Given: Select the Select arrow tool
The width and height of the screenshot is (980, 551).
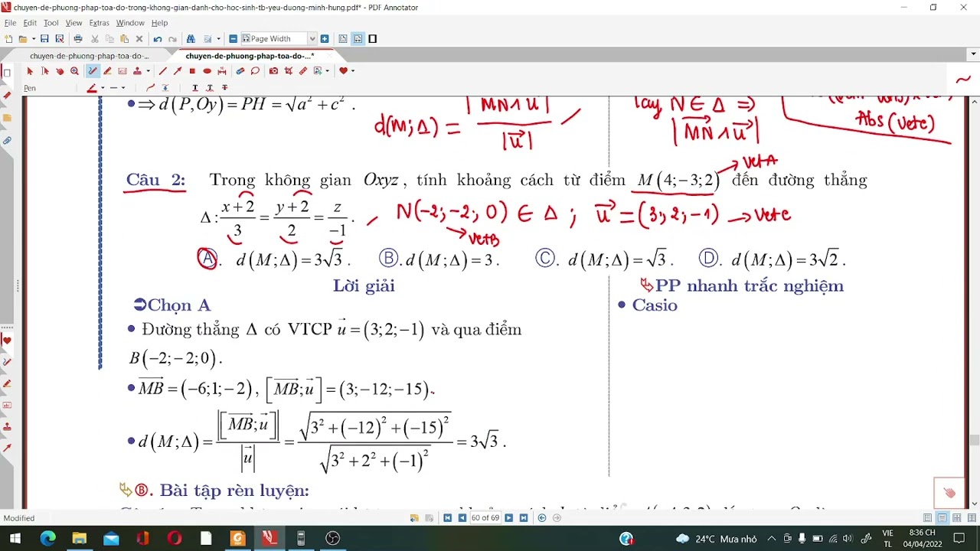Looking at the screenshot, I should (30, 71).
